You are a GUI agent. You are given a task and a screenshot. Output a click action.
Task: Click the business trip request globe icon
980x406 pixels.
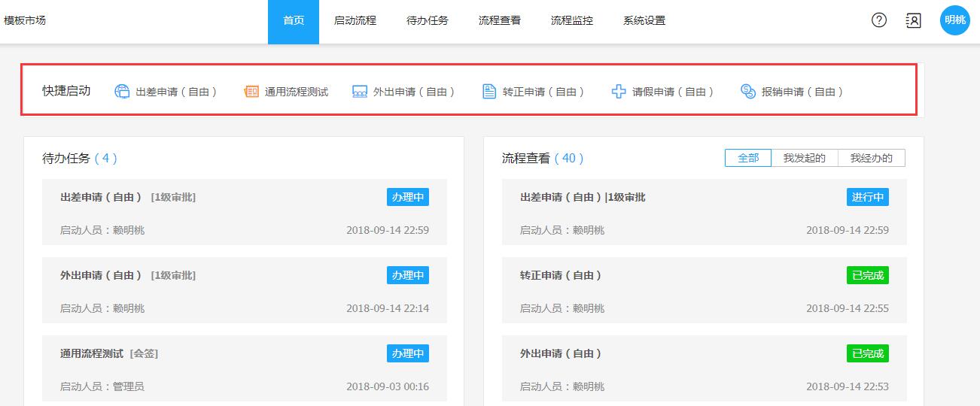click(122, 92)
